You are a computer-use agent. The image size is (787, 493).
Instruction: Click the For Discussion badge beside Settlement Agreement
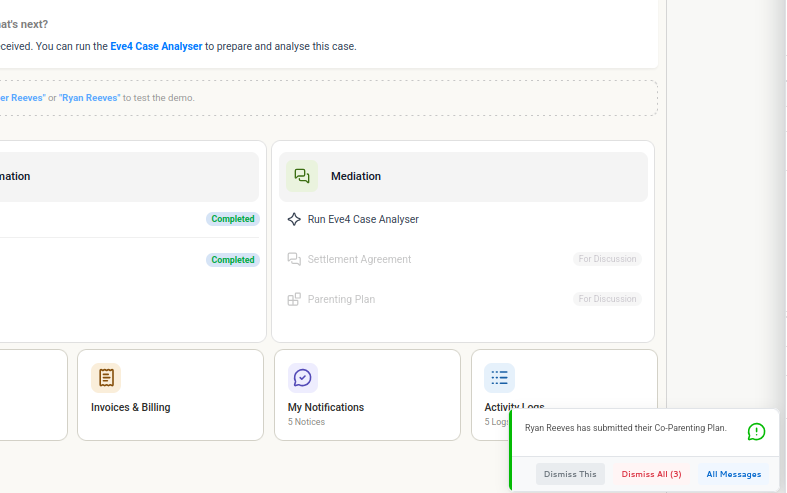(607, 259)
